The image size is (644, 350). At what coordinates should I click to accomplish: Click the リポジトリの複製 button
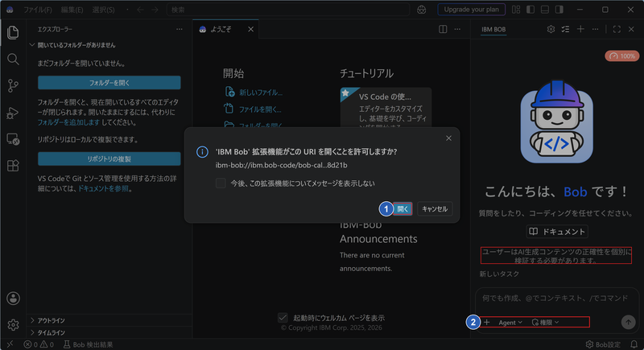109,159
